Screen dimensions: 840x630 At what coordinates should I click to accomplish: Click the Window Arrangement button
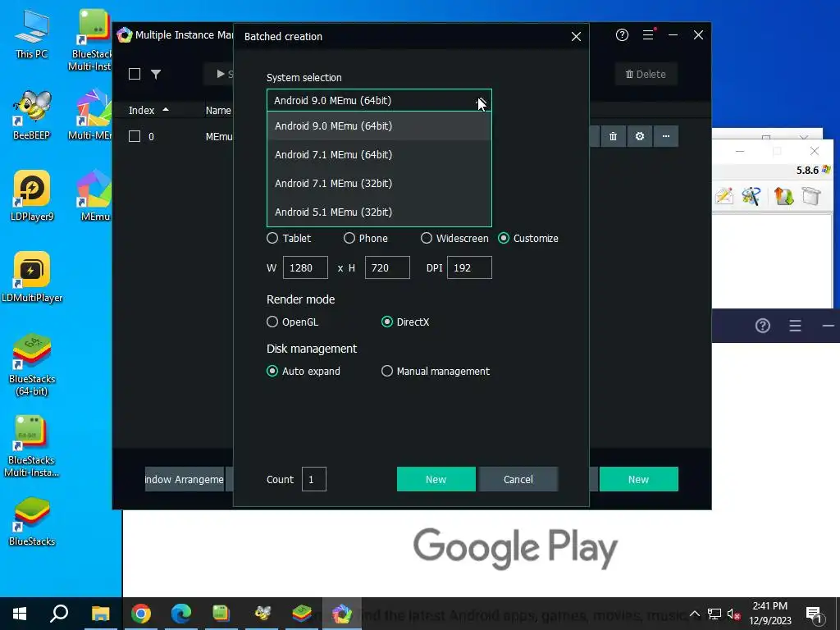pyautogui.click(x=185, y=479)
